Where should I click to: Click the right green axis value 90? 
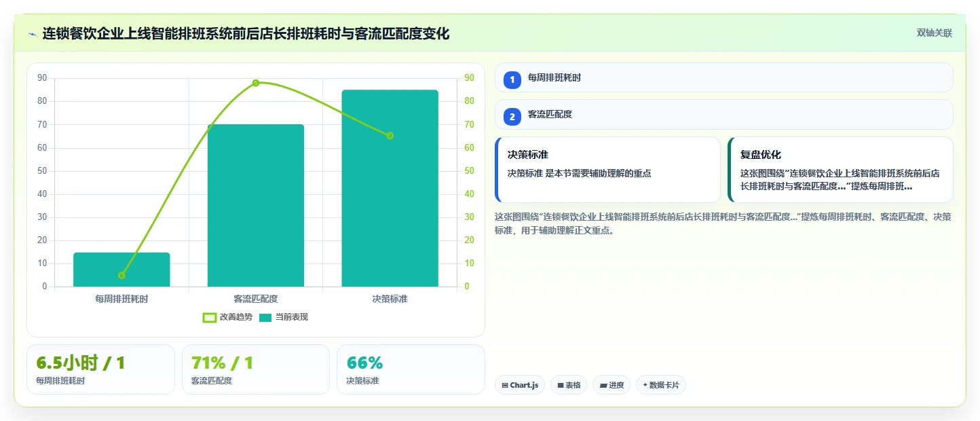pos(469,78)
